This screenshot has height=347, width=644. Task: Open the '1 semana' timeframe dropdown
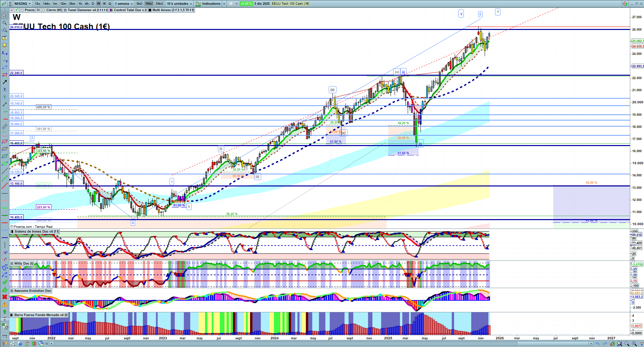tap(124, 4)
